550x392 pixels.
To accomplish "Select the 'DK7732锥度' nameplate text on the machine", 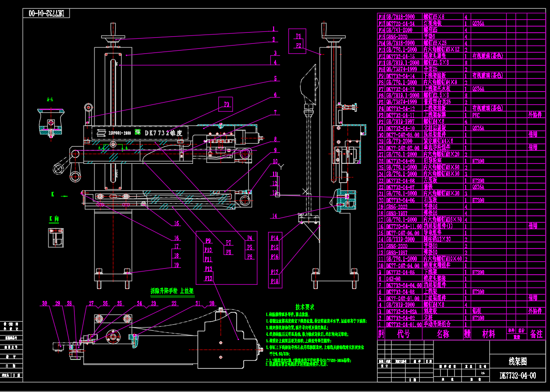I will [x=164, y=133].
